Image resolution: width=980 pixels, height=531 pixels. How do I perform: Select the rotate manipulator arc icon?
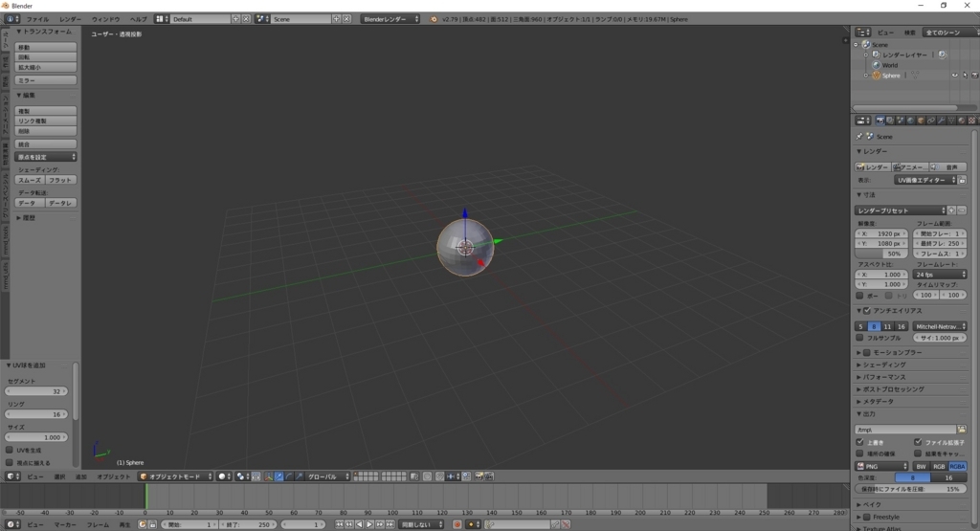[289, 476]
